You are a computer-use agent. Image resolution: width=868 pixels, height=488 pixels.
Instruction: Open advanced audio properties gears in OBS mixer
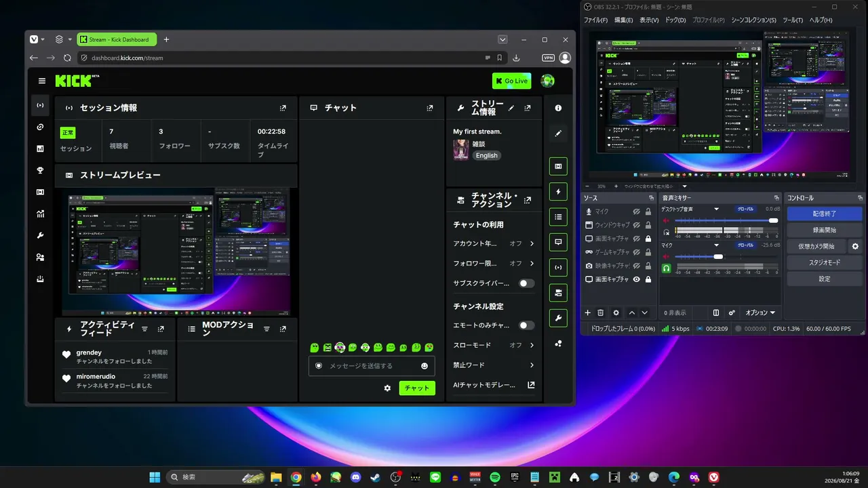(732, 312)
